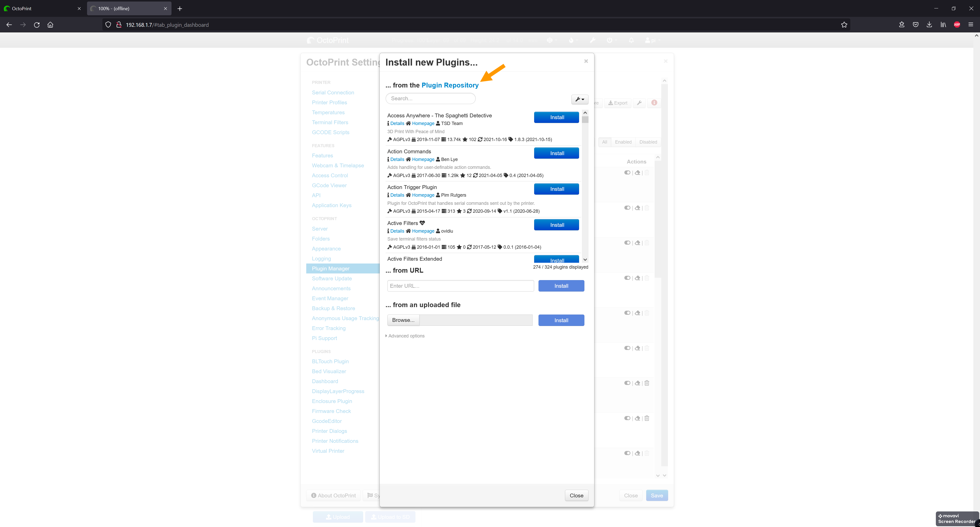Screen dimensions: 980x527
Task: Open Adblock Plus extension icon
Action: [957, 25]
